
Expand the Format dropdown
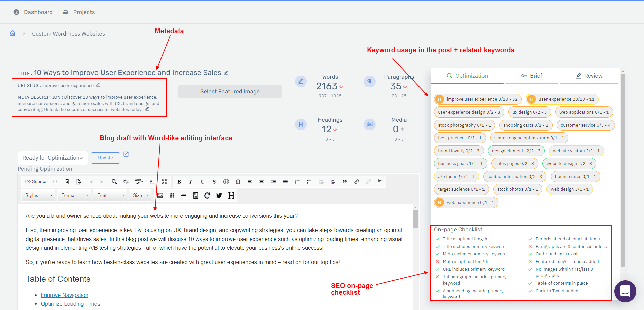coord(75,196)
